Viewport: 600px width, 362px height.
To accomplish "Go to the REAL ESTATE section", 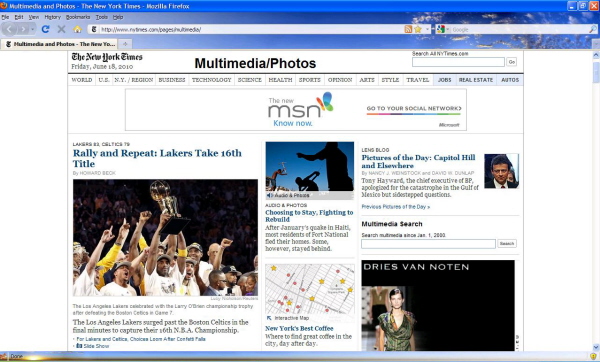I will (x=476, y=80).
